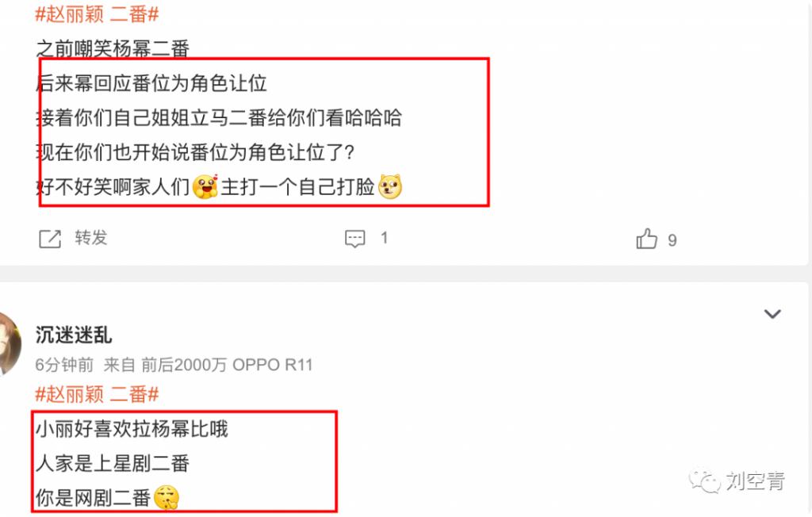Click the laughing emoji in first post

click(x=205, y=186)
